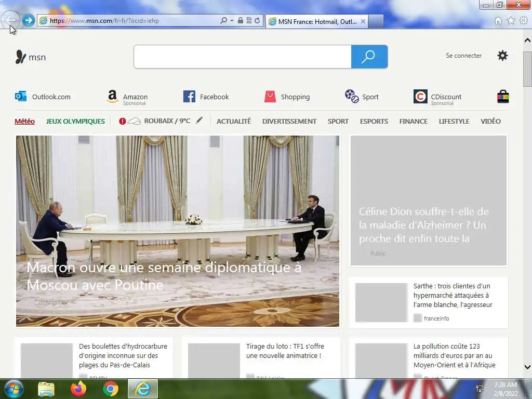Open the Amazon sponsored shortcut
The height and width of the screenshot is (399, 532).
pyautogui.click(x=127, y=97)
